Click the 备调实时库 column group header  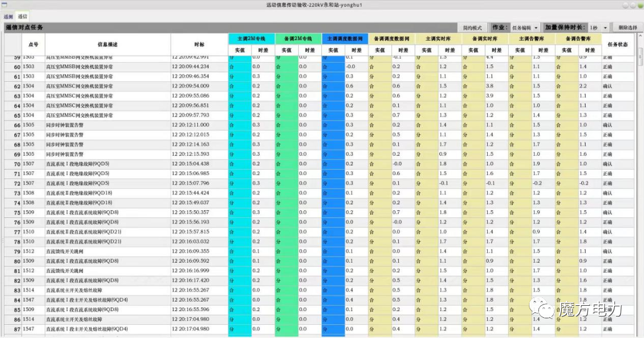[485, 39]
